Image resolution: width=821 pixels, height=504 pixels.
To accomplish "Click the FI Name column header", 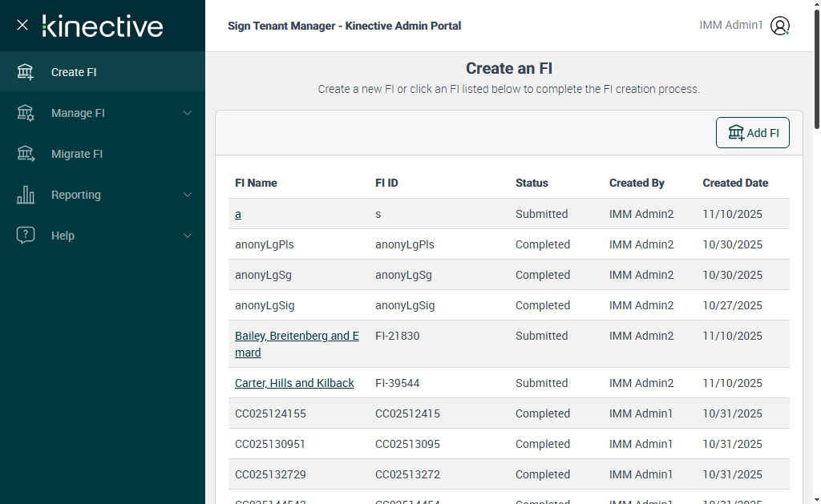I will pyautogui.click(x=256, y=183).
